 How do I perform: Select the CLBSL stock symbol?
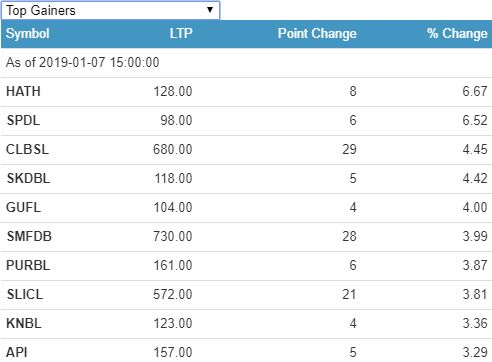(28, 149)
